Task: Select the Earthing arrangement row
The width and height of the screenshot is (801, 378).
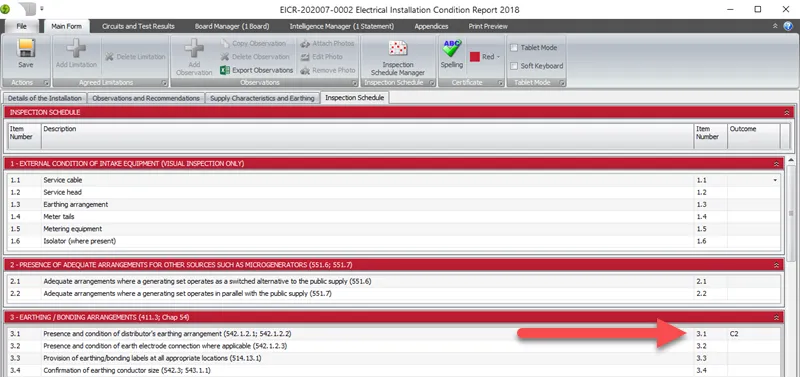Action: pyautogui.click(x=393, y=205)
